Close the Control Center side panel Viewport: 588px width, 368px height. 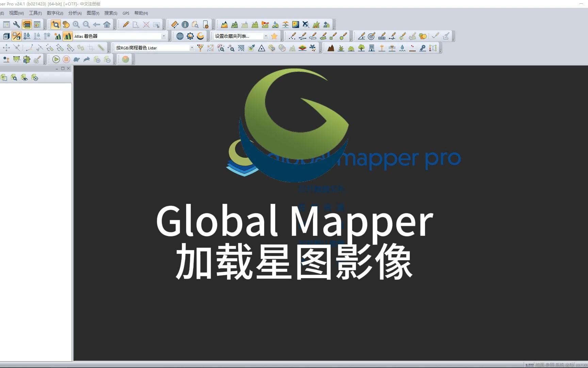68,68
